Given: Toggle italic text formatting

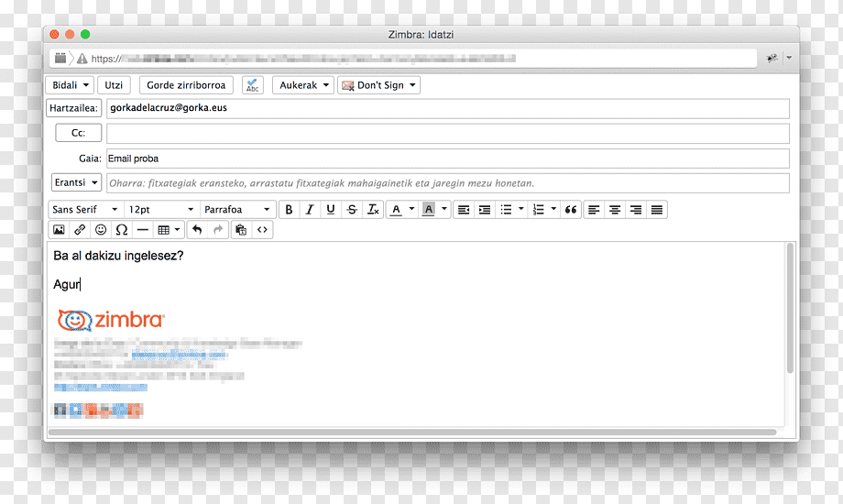Looking at the screenshot, I should (x=310, y=210).
